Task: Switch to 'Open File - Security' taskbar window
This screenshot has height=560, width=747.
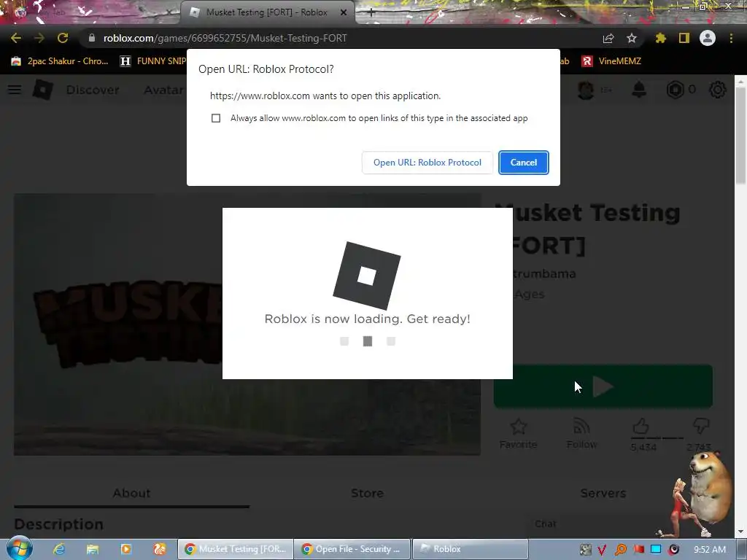Action: coord(352,549)
